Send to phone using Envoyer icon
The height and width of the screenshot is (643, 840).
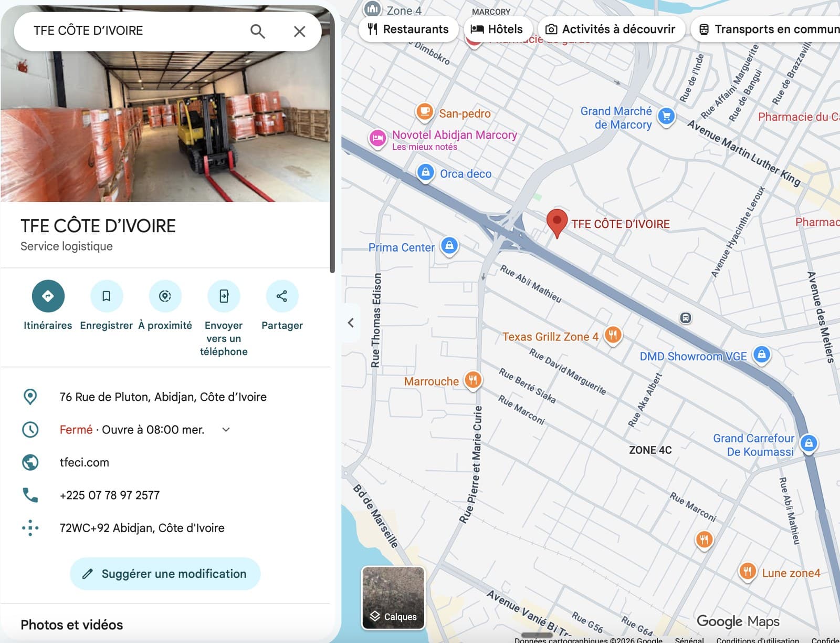coord(224,296)
